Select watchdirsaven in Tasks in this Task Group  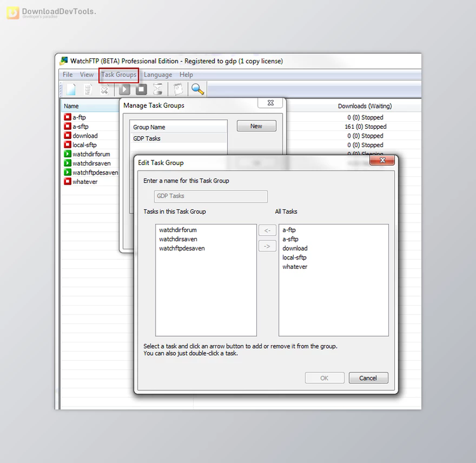[178, 239]
